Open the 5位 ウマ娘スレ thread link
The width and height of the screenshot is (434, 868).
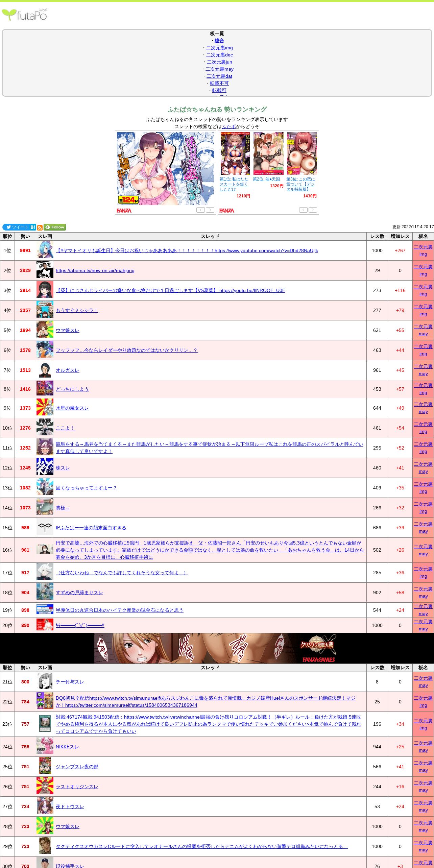click(68, 330)
